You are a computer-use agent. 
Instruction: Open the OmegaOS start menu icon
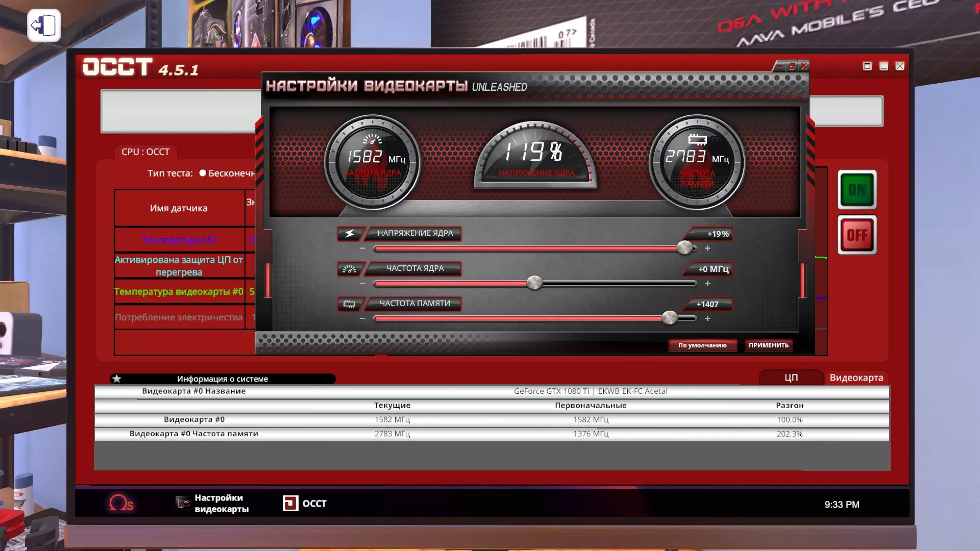point(121,504)
